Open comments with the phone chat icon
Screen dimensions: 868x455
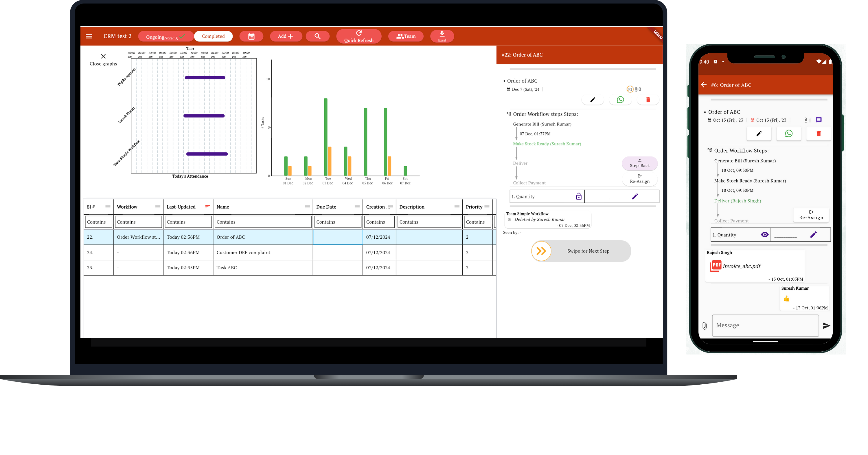coord(819,120)
